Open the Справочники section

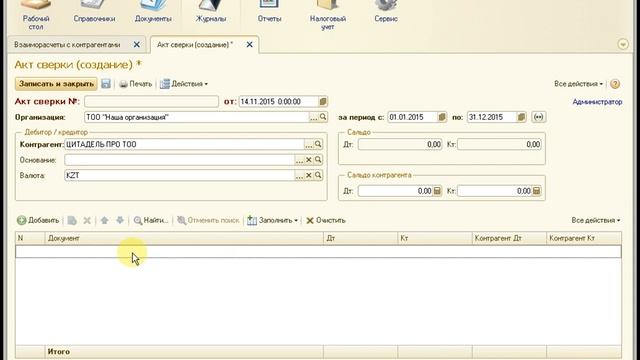pos(94,12)
